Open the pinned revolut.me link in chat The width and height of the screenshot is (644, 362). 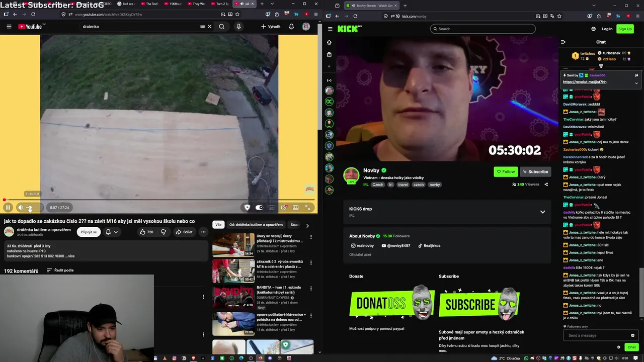(x=585, y=82)
